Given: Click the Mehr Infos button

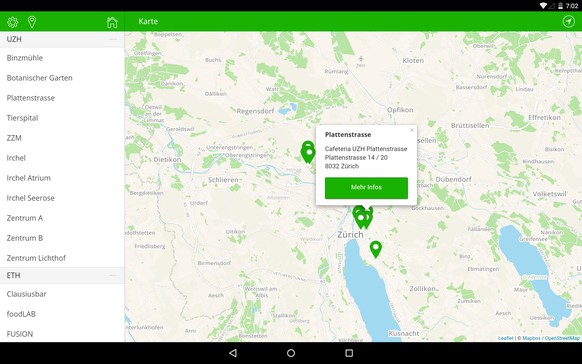Looking at the screenshot, I should 366,187.
